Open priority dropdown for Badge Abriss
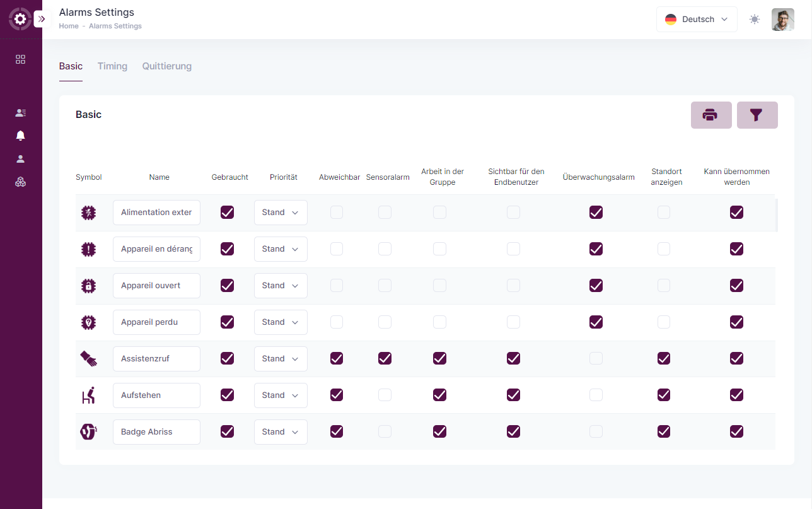The height and width of the screenshot is (509, 812). coord(281,432)
